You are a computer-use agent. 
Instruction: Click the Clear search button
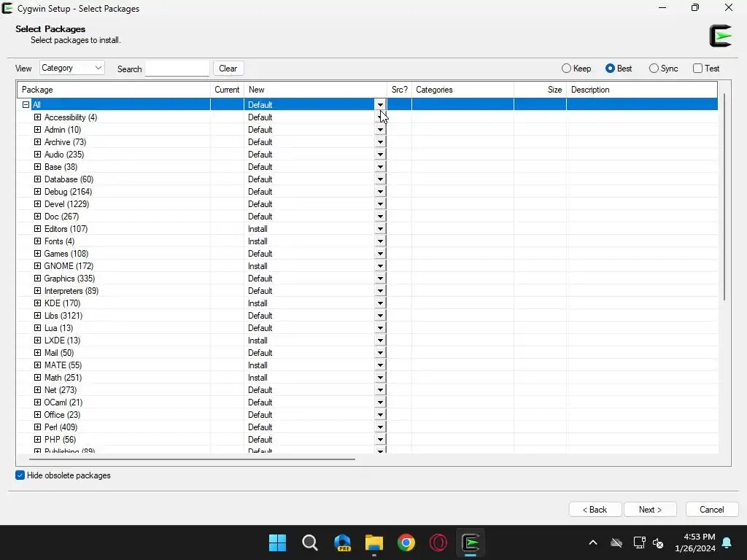228,68
